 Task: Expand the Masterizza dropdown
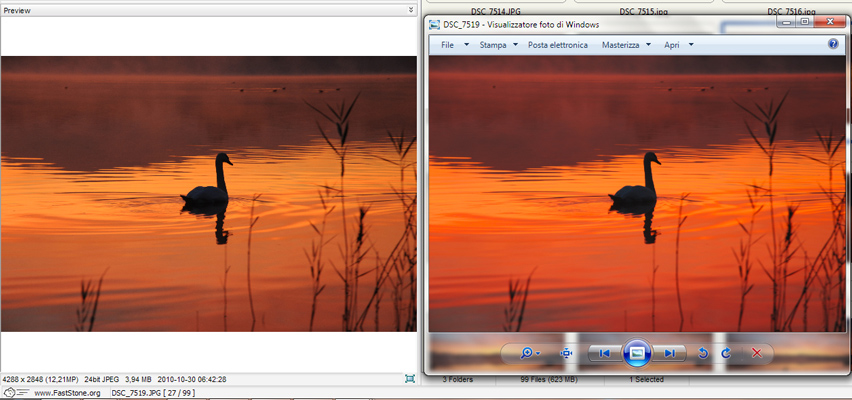[626, 45]
